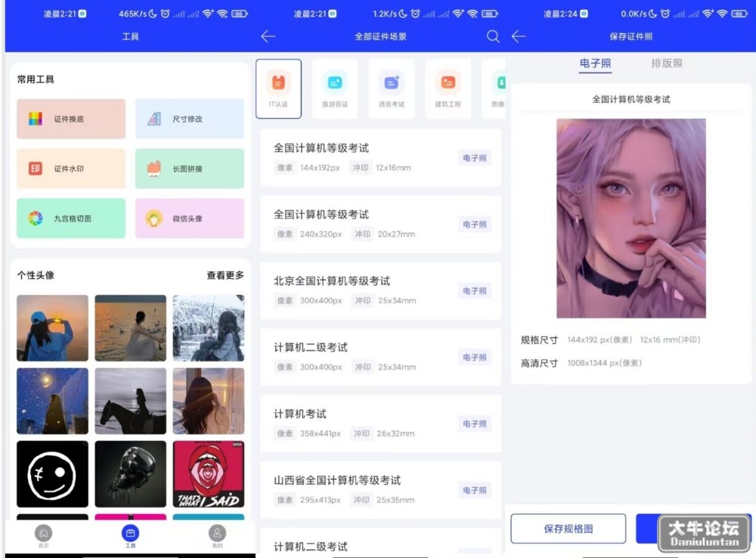756x558 pixels.
Task: Select the 山西省全国计算机等级考试 list title
Action: pos(337,480)
